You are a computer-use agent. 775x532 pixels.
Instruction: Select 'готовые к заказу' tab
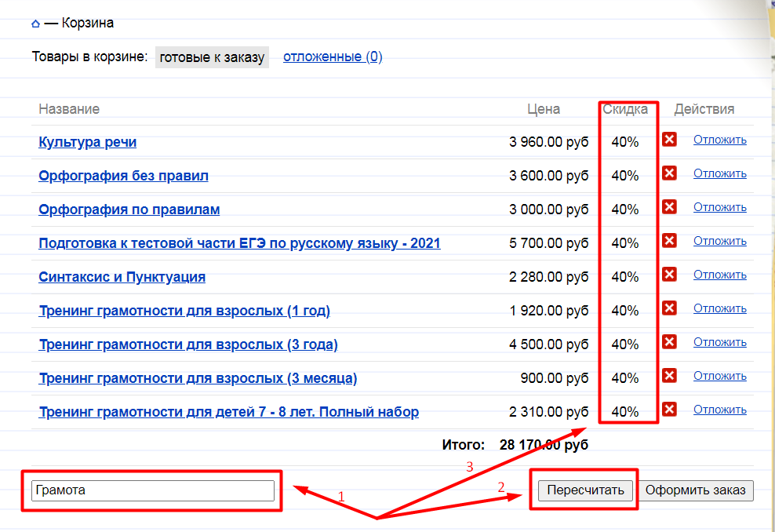212,57
